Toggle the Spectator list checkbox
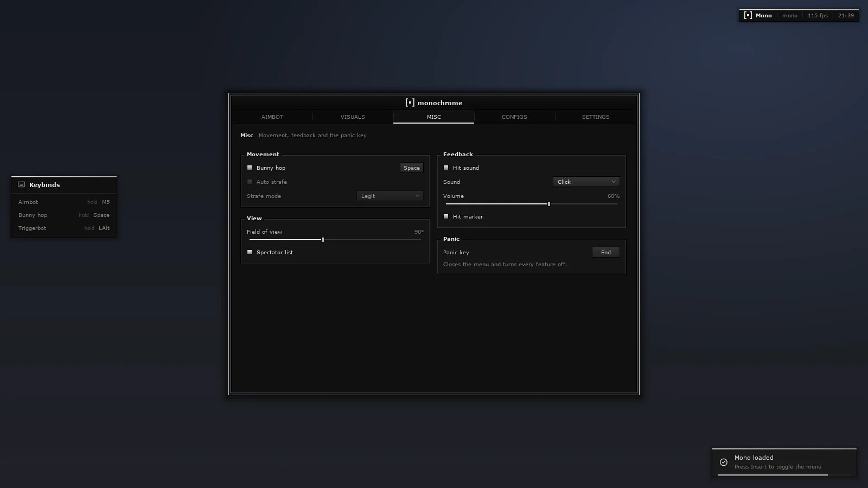The height and width of the screenshot is (488, 868). click(x=250, y=252)
